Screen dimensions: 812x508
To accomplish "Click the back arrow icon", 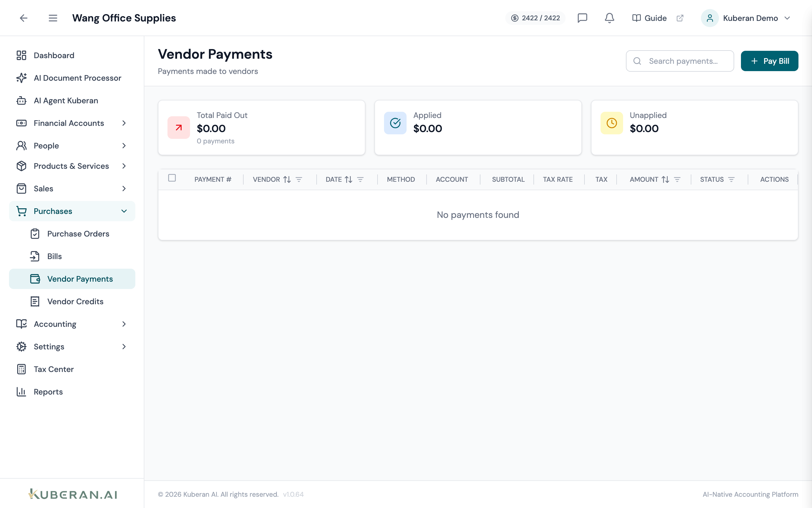I will pyautogui.click(x=23, y=18).
